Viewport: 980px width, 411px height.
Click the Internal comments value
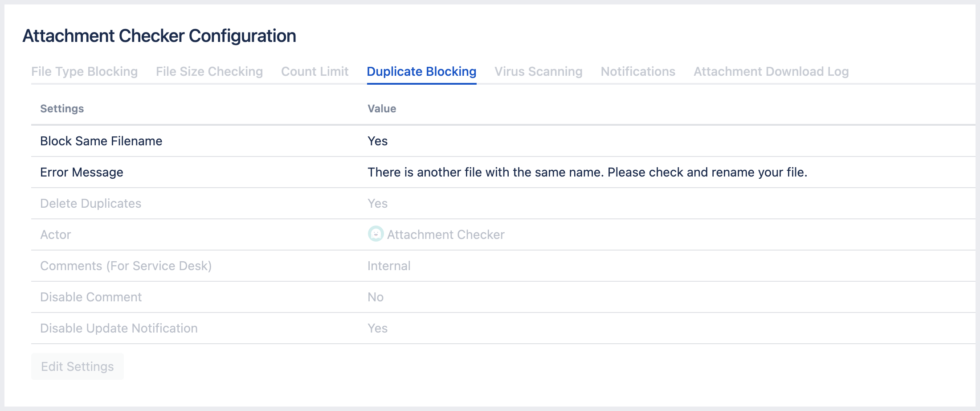click(389, 266)
